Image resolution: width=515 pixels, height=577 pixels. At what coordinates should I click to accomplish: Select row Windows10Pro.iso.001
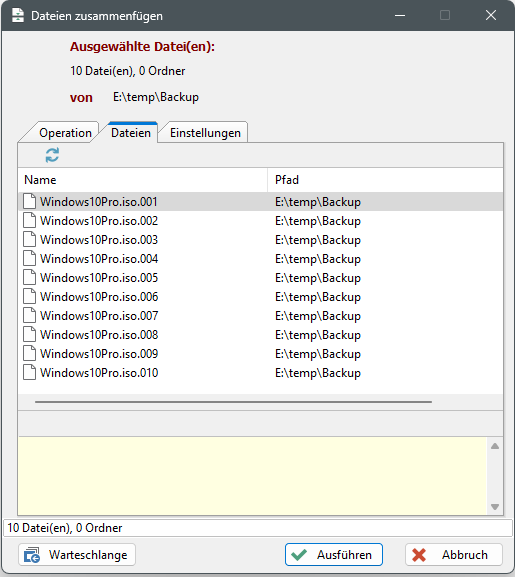(x=260, y=201)
